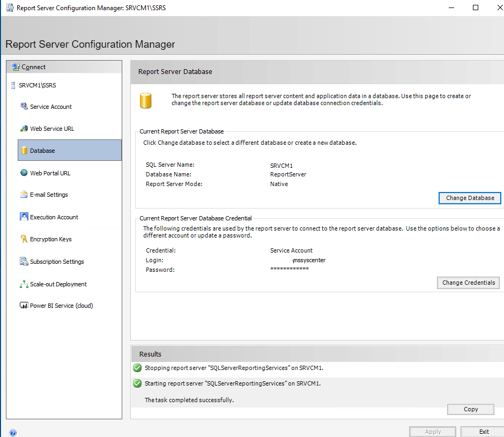The width and height of the screenshot is (504, 437).
Task: Click the Connect icon in the sidebar
Action: pyautogui.click(x=16, y=67)
